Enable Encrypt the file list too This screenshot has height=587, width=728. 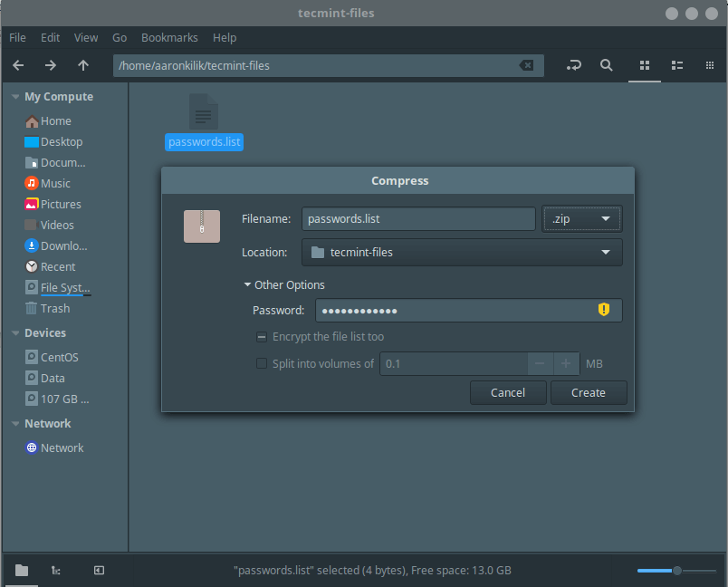pos(262,337)
